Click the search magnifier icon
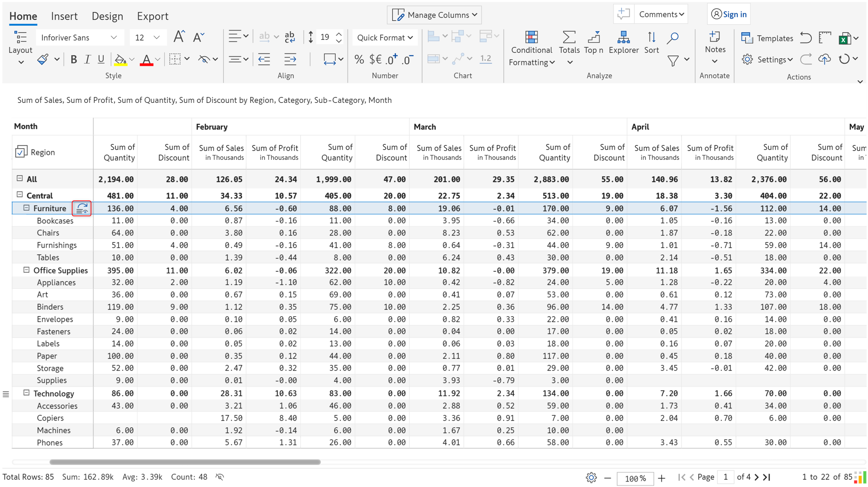Image resolution: width=868 pixels, height=487 pixels. pos(672,38)
